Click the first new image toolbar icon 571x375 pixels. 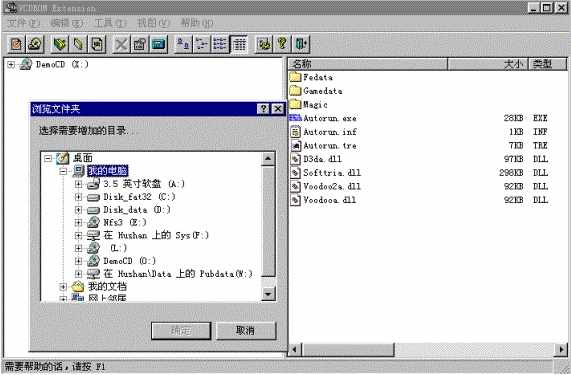pyautogui.click(x=16, y=44)
